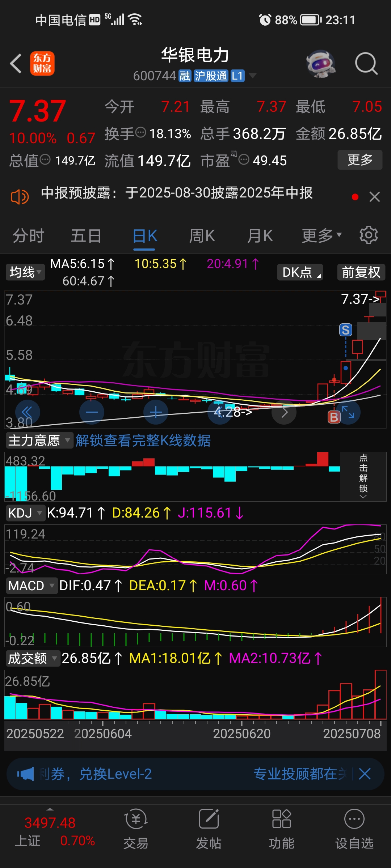Open the 中报预披露 announcement text
391x868 pixels.
pyautogui.click(x=177, y=193)
